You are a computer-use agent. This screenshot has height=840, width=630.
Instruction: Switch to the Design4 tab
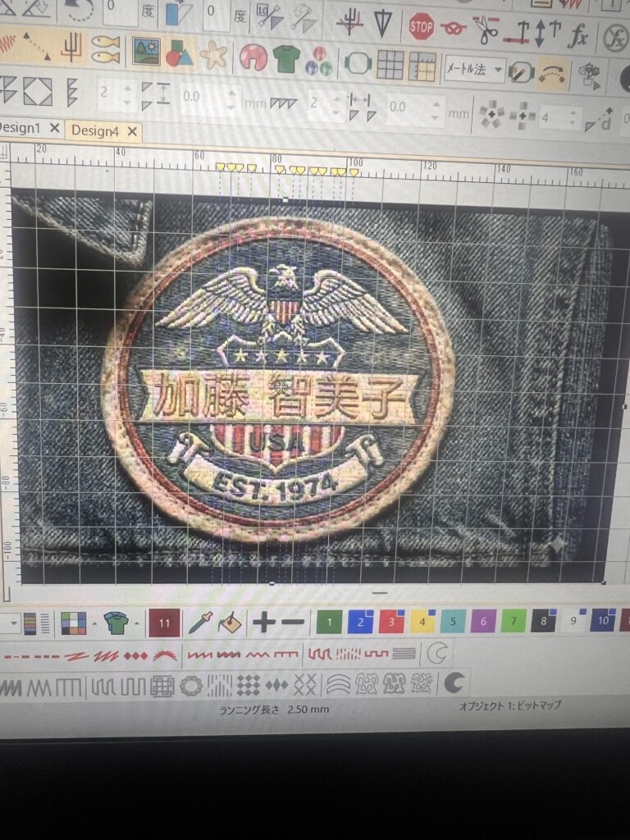95,130
